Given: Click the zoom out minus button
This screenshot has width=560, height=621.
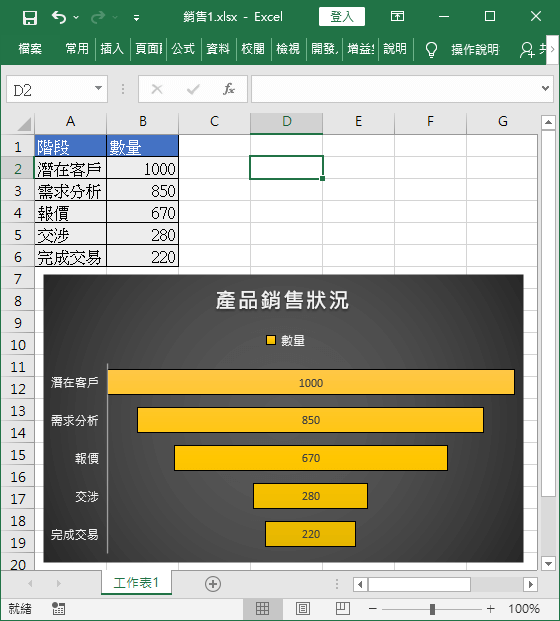Looking at the screenshot, I should [x=373, y=608].
